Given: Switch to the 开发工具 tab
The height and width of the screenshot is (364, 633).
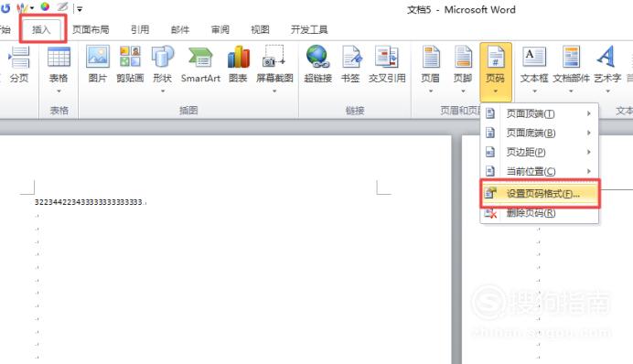Looking at the screenshot, I should (309, 29).
